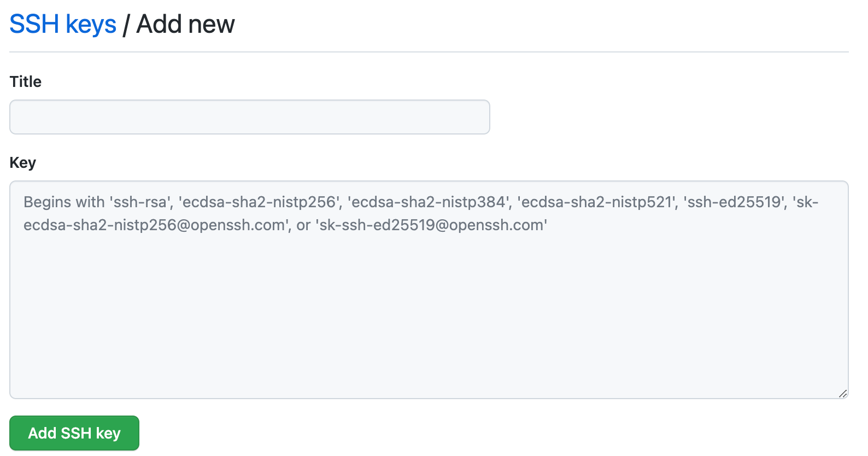Viewport: 868px width, 456px height.
Task: Go back to the SSH keys page
Action: (63, 24)
